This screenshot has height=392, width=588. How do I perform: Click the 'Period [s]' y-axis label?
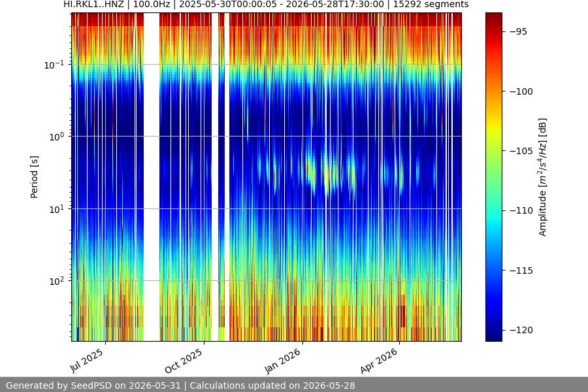click(34, 177)
